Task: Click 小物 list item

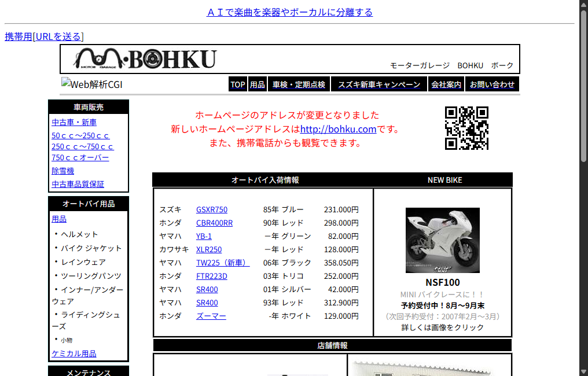Action: point(67,340)
